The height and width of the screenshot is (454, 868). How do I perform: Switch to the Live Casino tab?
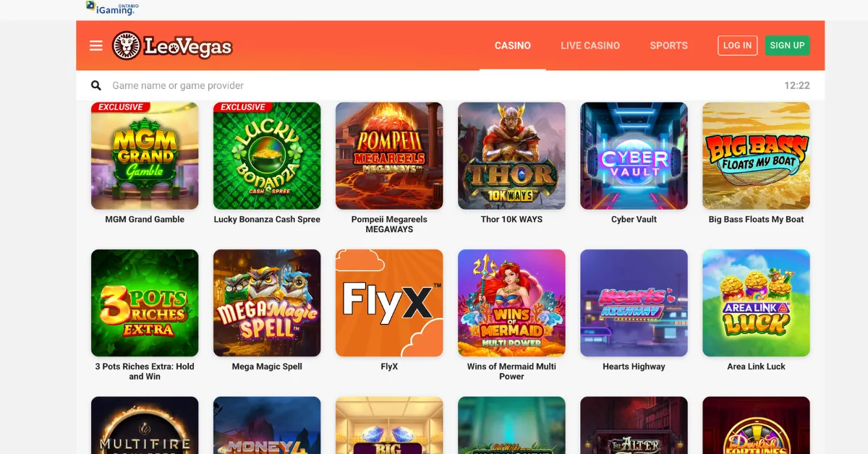[x=590, y=46]
